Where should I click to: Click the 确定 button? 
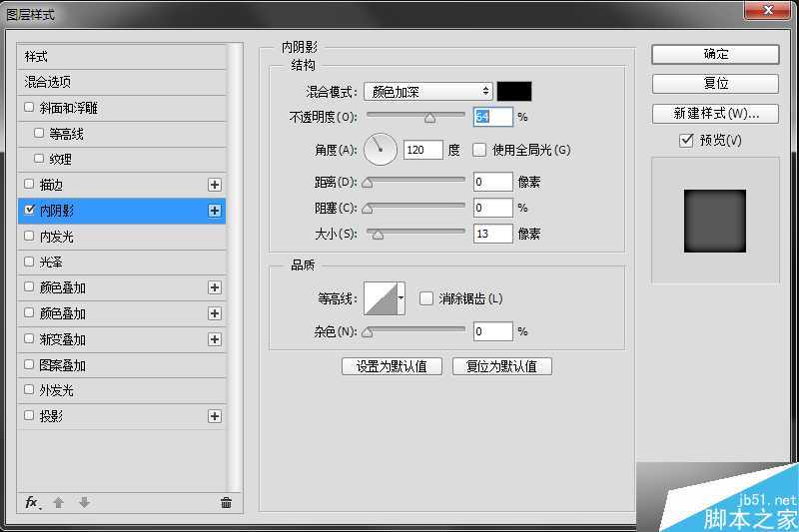point(715,54)
